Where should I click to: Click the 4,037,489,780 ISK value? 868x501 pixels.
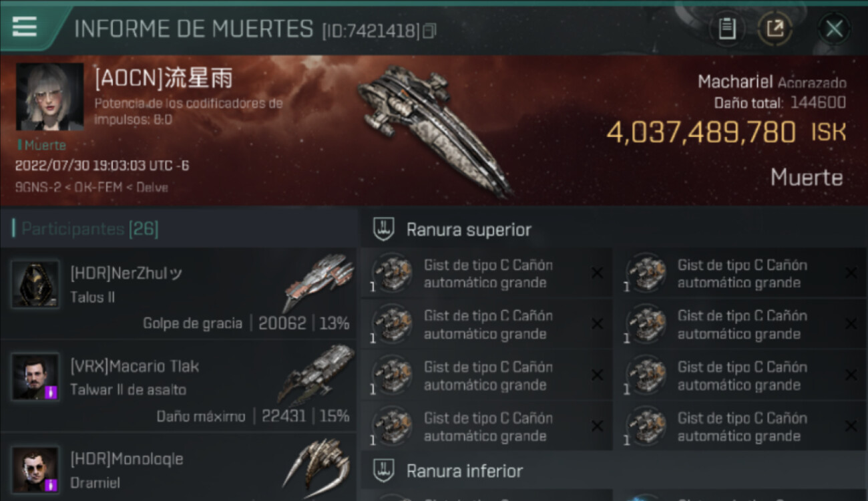pos(726,132)
